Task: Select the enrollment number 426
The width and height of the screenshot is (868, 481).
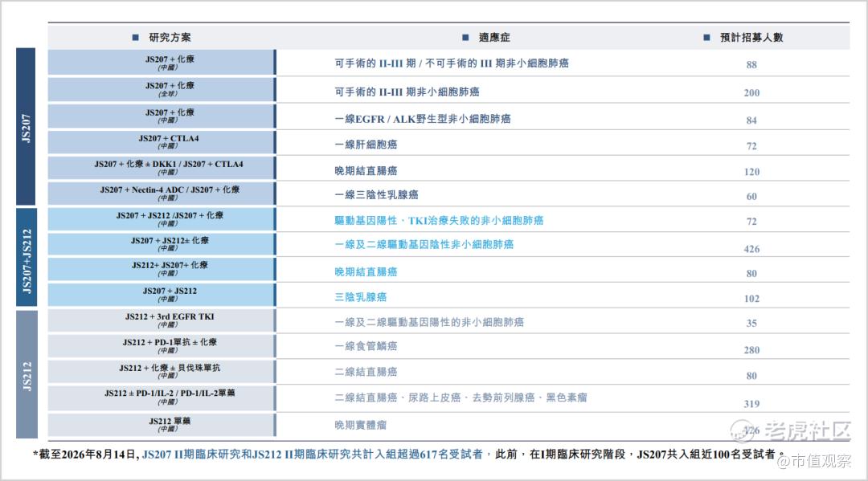Action: [x=751, y=249]
